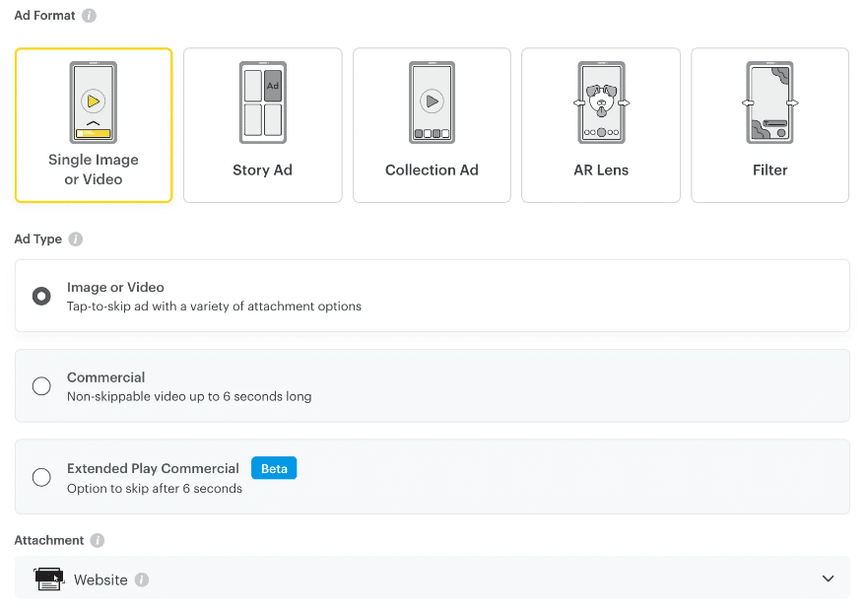Click the Collection Ad phone illustration
This screenshot has width=868, height=612.
tap(432, 102)
